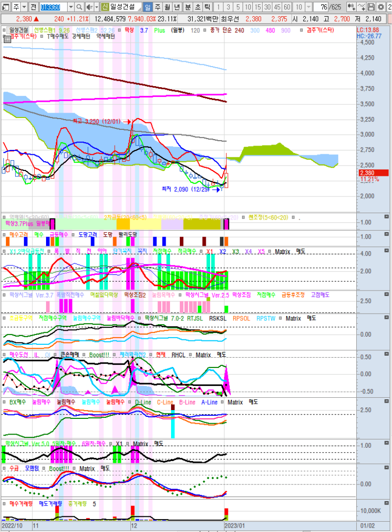Select the 1 interval button
Viewport: 392px width, 532px height.
(218, 7)
